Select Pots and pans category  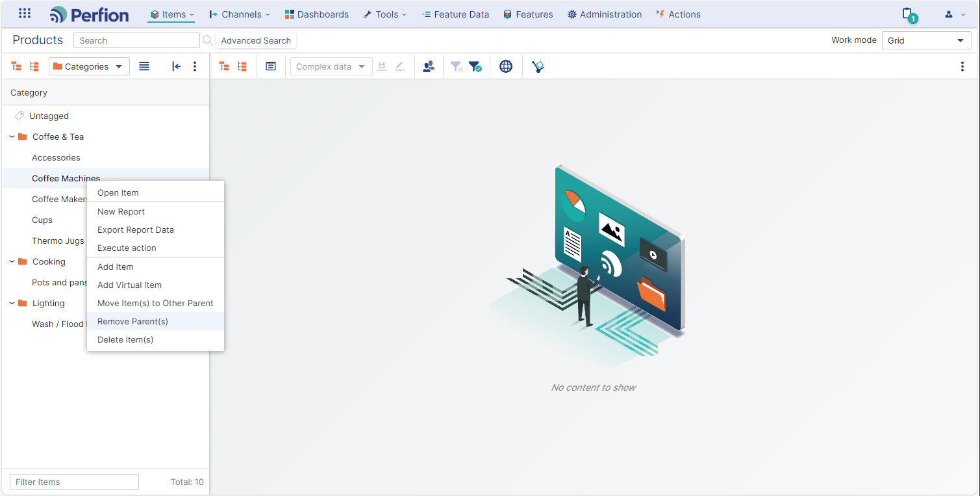tap(59, 282)
